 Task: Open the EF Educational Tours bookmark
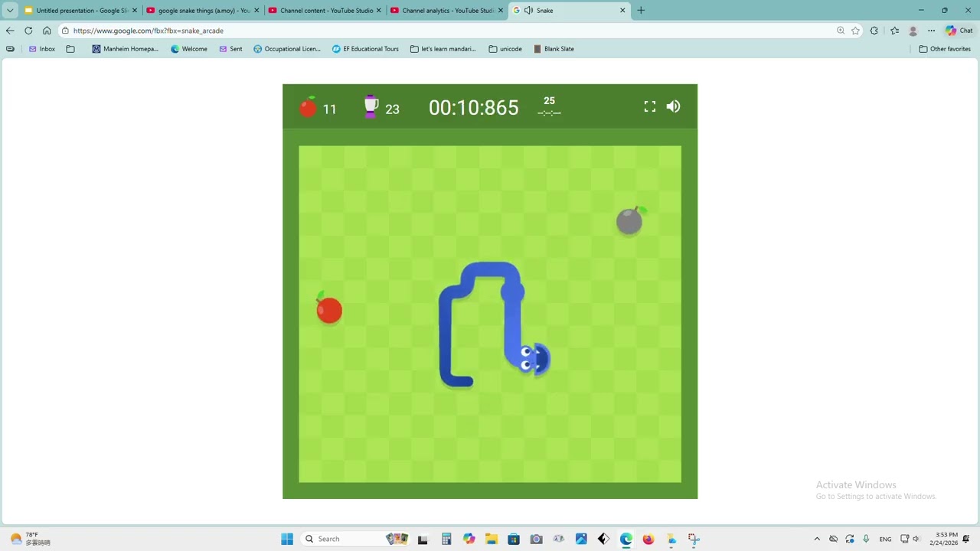(x=365, y=49)
